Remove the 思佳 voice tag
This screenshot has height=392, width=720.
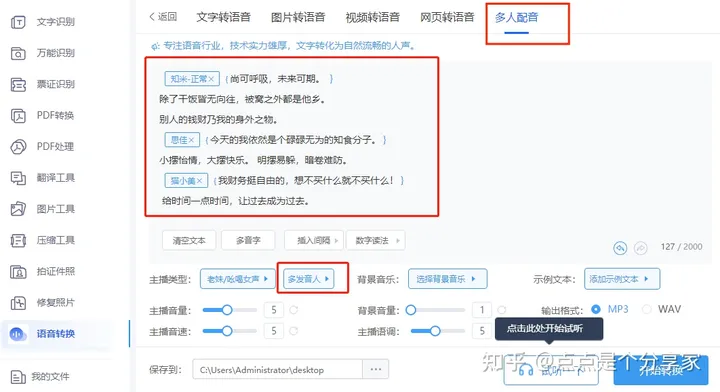(x=191, y=140)
